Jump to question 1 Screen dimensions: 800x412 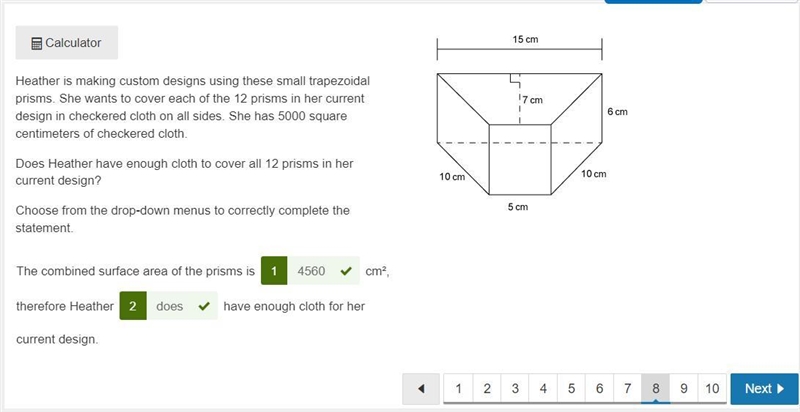coord(459,389)
